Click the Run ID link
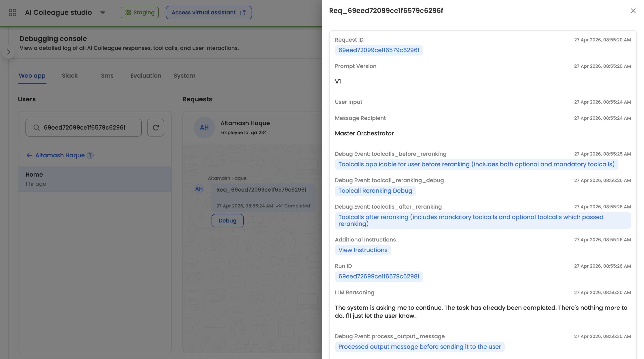The height and width of the screenshot is (359, 644). click(379, 276)
